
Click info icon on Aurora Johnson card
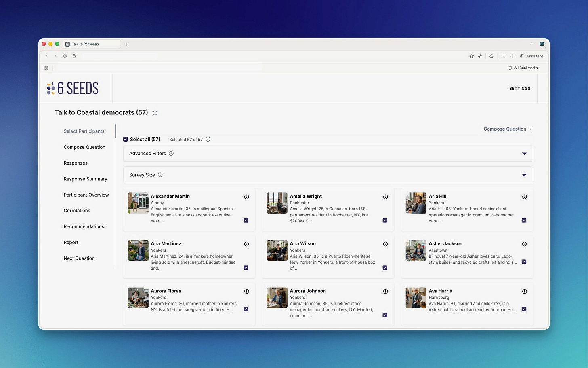point(385,291)
